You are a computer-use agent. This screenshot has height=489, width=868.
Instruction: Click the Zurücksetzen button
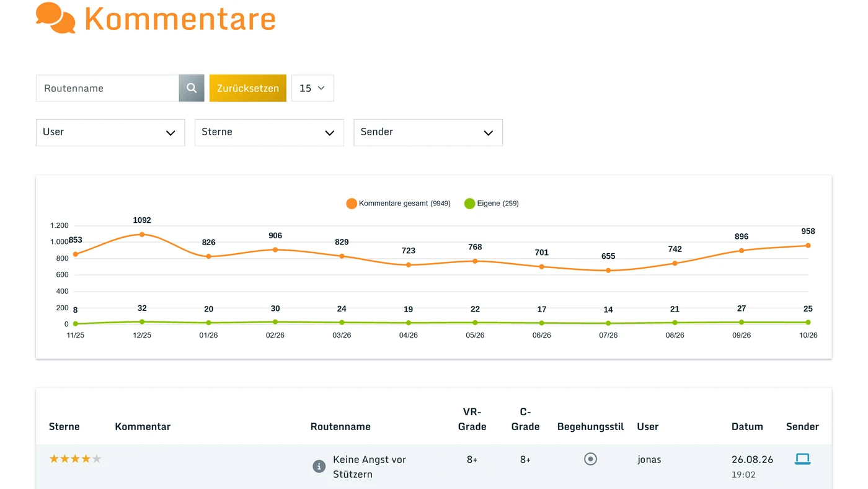click(248, 88)
